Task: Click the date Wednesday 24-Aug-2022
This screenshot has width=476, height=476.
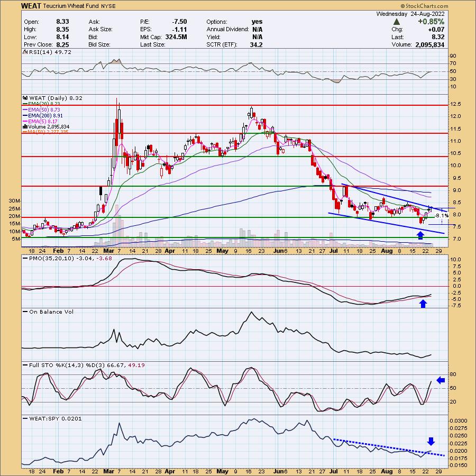Action: [410, 14]
